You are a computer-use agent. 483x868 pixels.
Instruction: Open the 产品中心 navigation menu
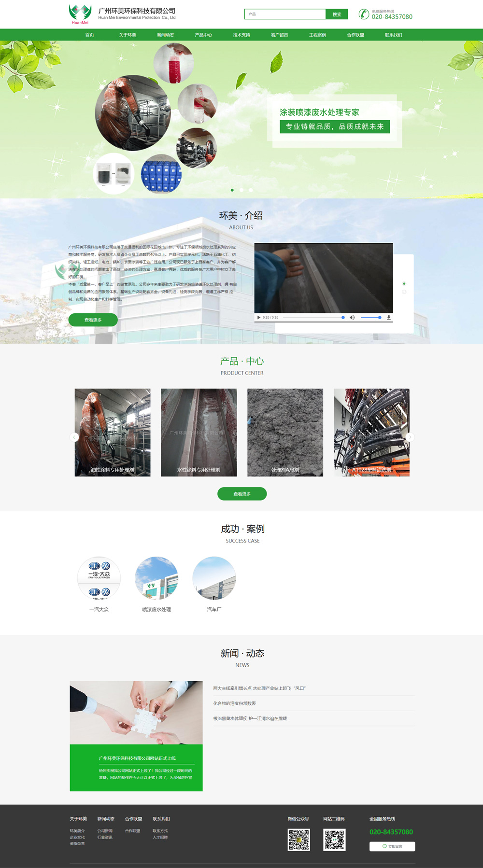tap(203, 35)
